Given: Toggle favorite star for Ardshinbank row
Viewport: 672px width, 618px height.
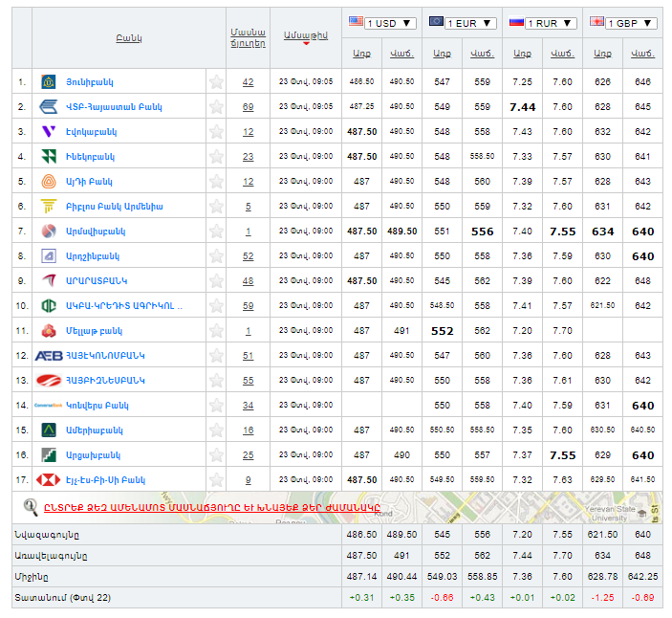Looking at the screenshot, I should (x=216, y=256).
